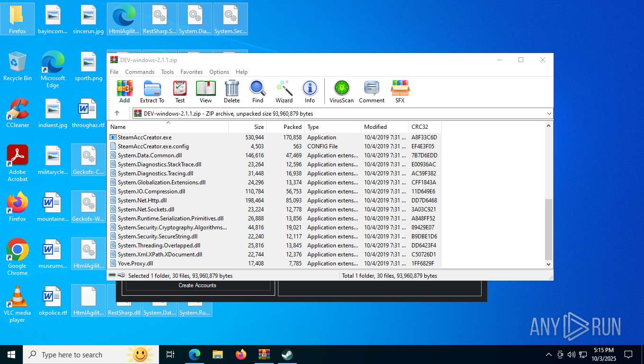Click the CCleaner desktop icon
The image size is (644, 364).
(18, 114)
